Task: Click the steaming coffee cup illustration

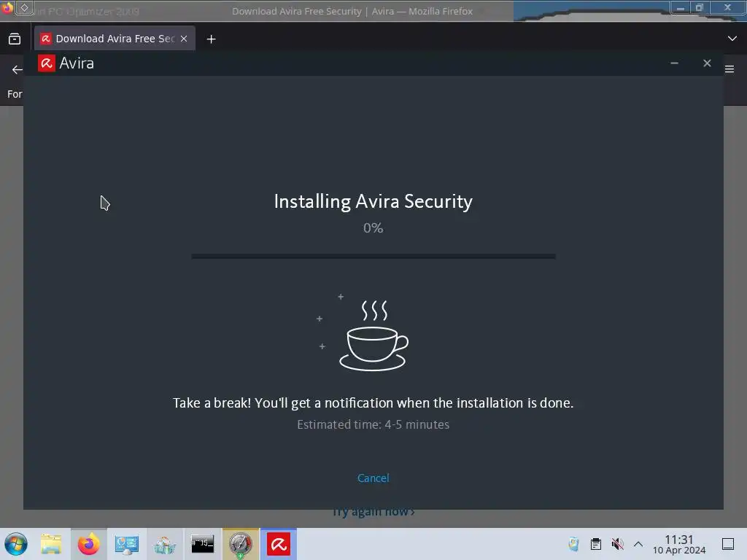Action: (x=373, y=335)
